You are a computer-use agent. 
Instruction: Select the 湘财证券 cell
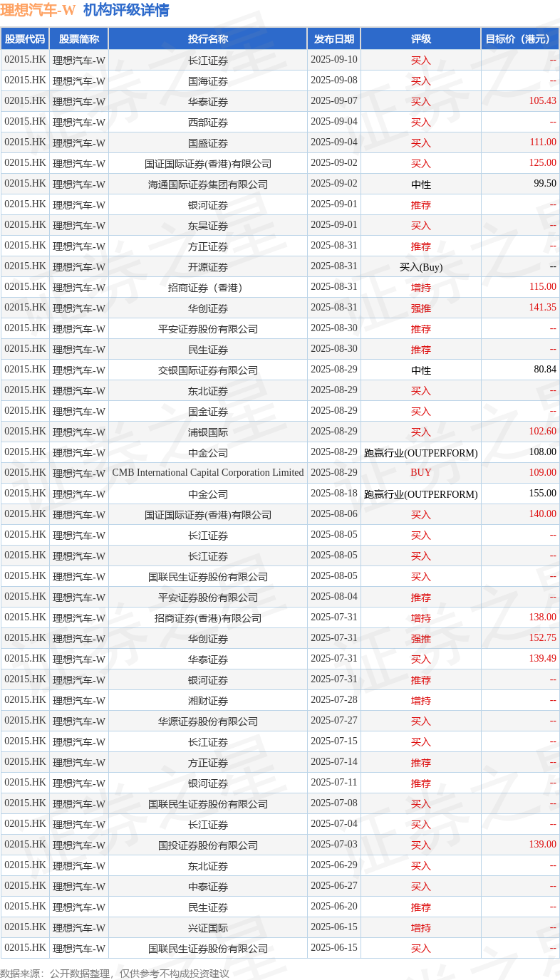(208, 701)
